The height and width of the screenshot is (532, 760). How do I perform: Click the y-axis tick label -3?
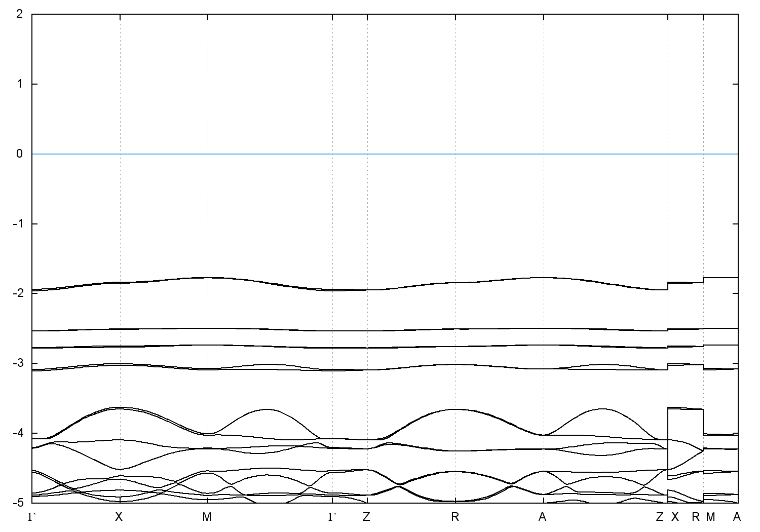click(x=18, y=363)
